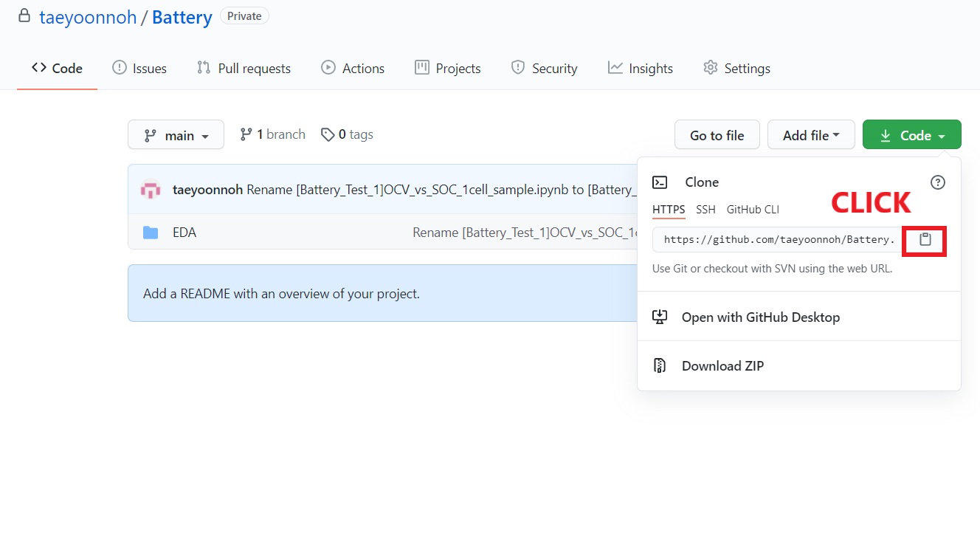This screenshot has width=980, height=533.
Task: Click 'Use Git or checkout with SVN' text
Action: 772,269
